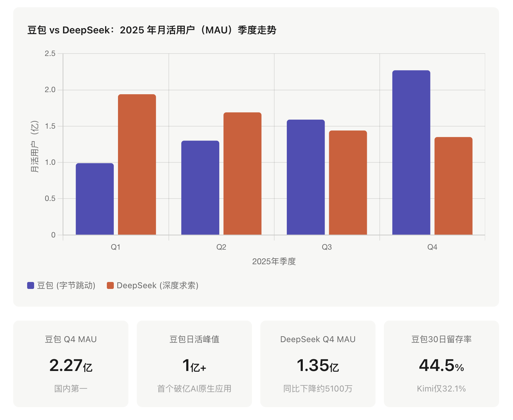The height and width of the screenshot is (420, 513).
Task: Click the 2.0 y-axis tick label
Action: pos(50,90)
